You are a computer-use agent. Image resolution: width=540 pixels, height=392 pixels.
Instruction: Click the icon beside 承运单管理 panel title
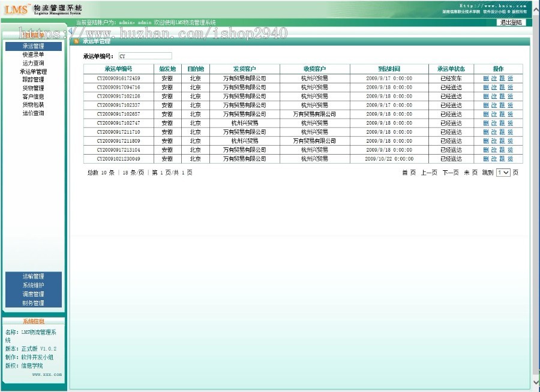point(76,41)
